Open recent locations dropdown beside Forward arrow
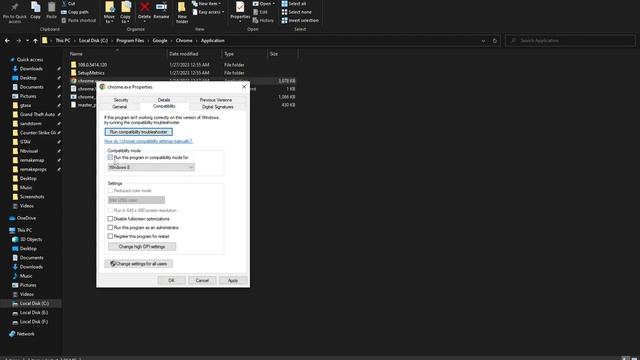640x360 pixels. (x=27, y=40)
